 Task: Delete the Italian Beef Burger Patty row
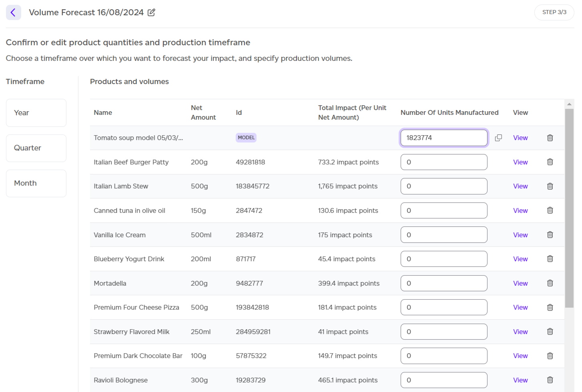[x=550, y=162]
